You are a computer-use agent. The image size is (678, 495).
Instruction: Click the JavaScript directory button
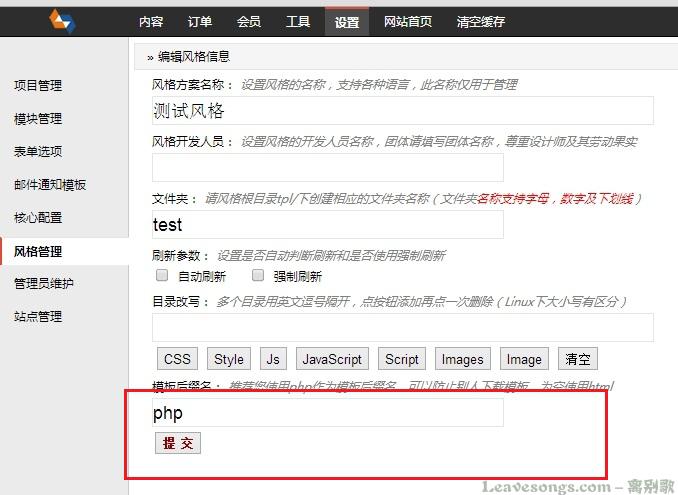click(x=332, y=359)
